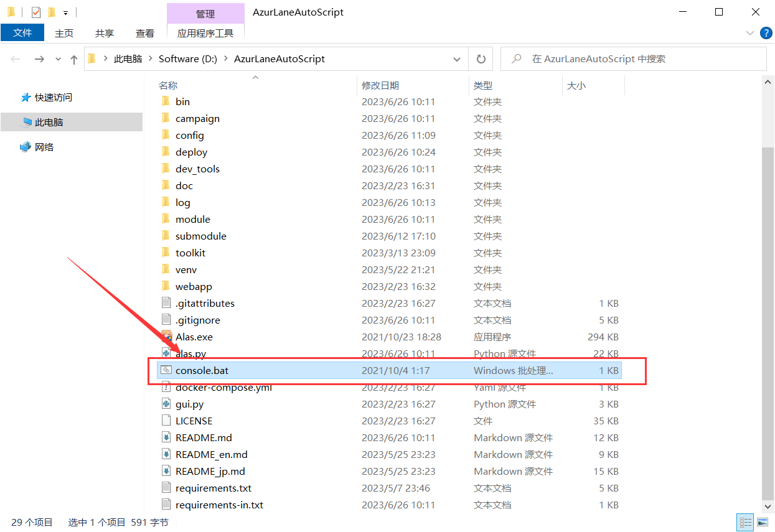This screenshot has width=775, height=532.
Task: Click the README_en.md markdown icon
Action: coord(166,454)
